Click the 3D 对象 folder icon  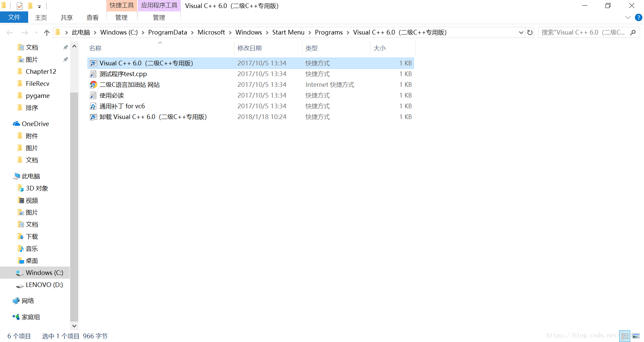click(20, 188)
